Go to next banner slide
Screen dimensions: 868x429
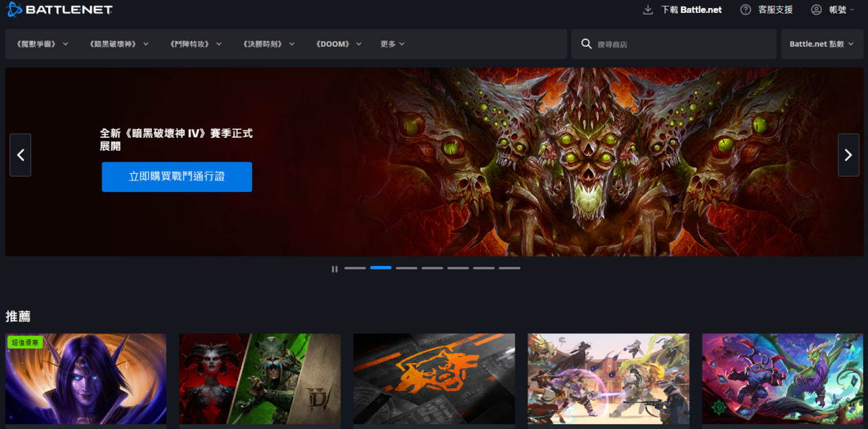click(848, 155)
